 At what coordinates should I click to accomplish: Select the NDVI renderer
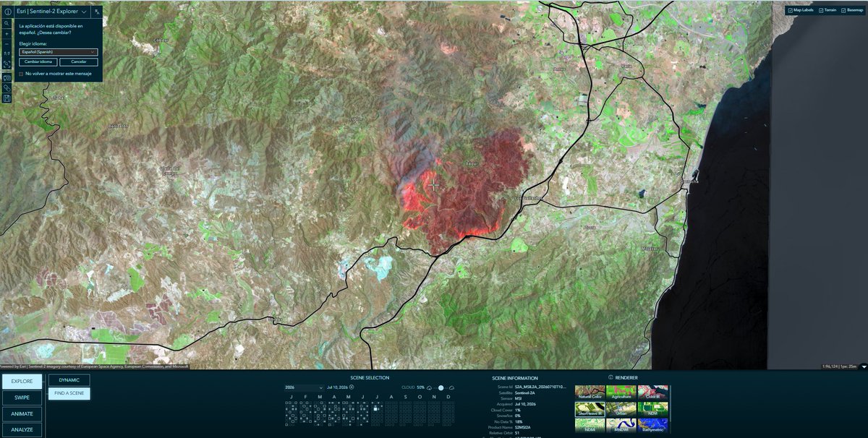point(653,410)
